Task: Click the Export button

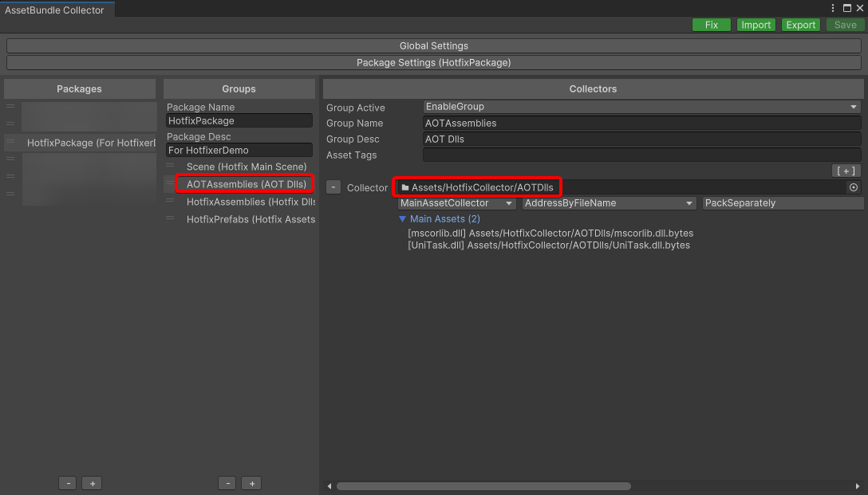Action: (800, 25)
